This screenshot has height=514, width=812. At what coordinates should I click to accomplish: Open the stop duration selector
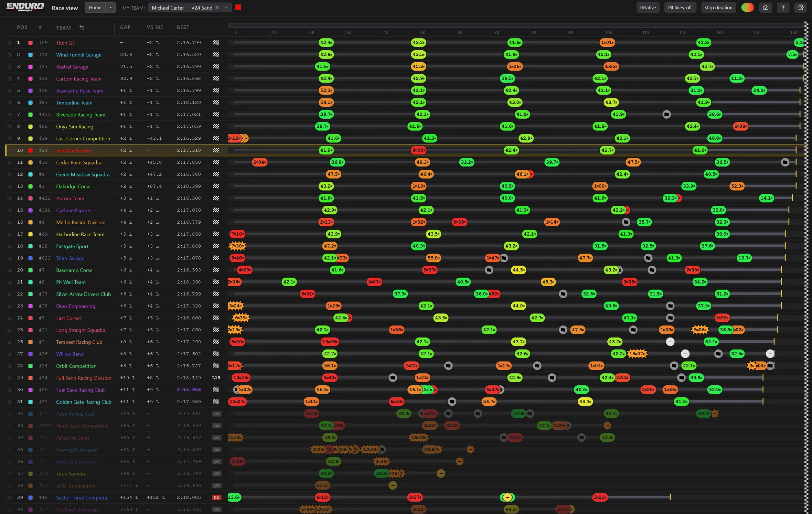[x=718, y=8]
